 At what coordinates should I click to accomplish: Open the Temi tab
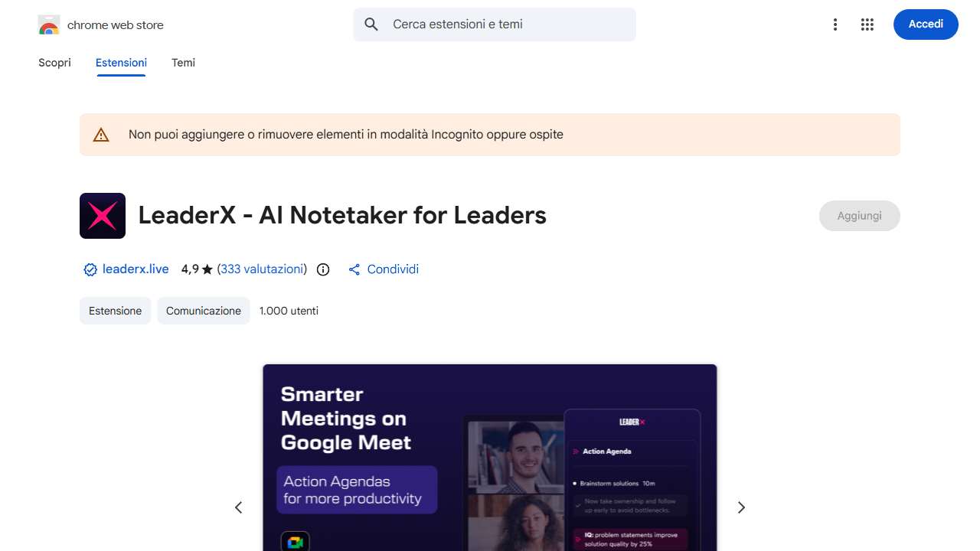(183, 63)
